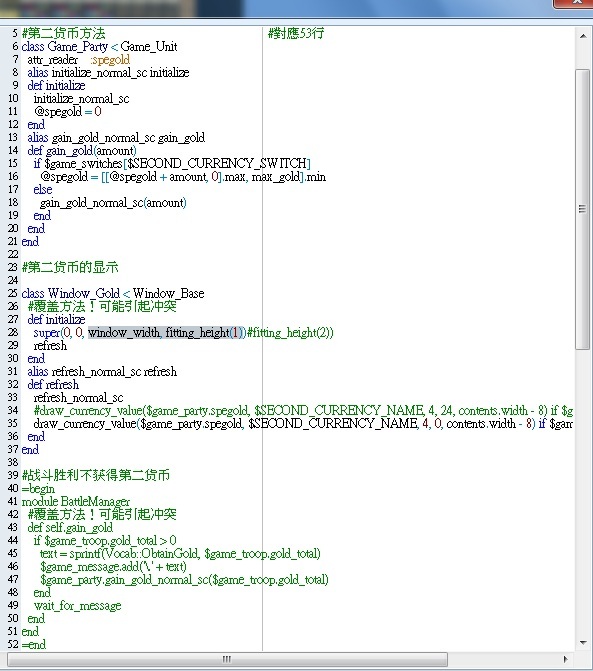This screenshot has width=593, height=671.
Task: Click comment '#覆盖方法！可能引起冲突' on line 26
Action: [102, 306]
